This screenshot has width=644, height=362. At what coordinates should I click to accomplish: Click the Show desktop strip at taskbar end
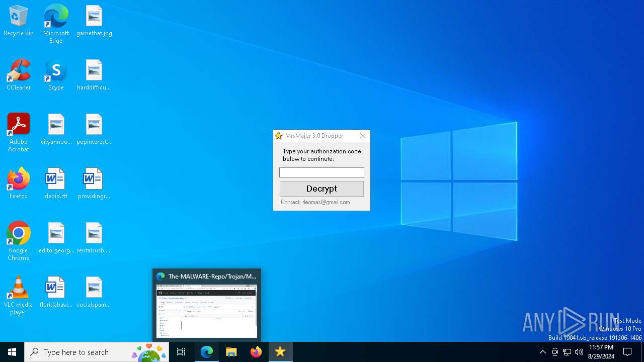[x=642, y=352]
